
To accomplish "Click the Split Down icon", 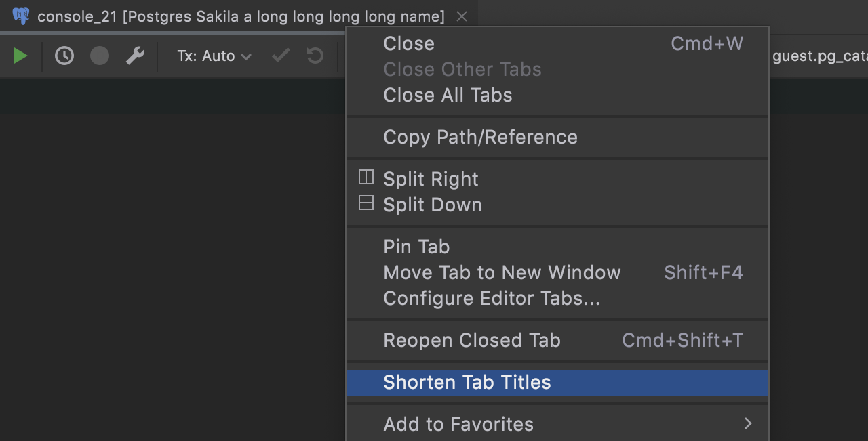I will click(366, 203).
